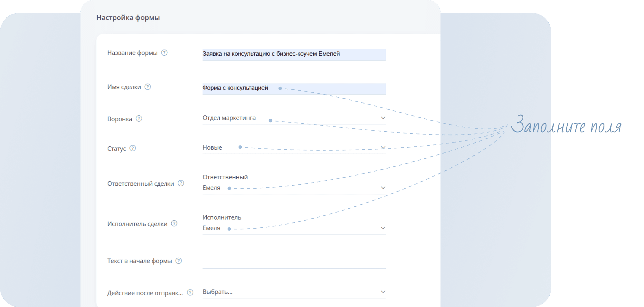This screenshot has width=644, height=307.
Task: Click help icon beside Имя сделки
Action: tap(148, 87)
